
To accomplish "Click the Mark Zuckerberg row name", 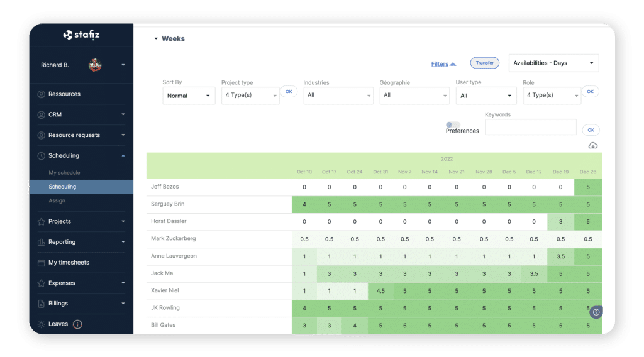I will coord(174,238).
